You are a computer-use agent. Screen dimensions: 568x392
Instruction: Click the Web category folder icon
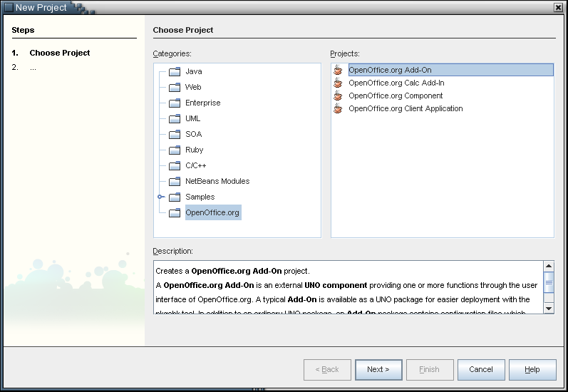(x=175, y=87)
